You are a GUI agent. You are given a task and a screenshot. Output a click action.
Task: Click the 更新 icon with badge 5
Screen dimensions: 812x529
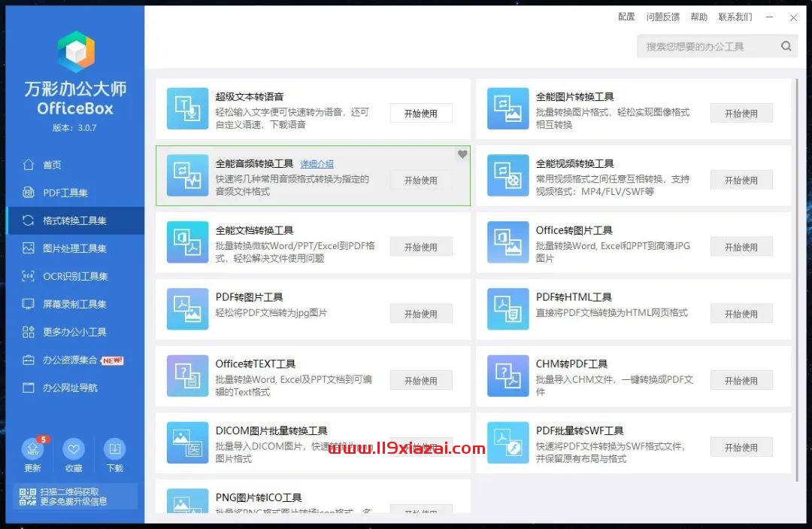click(33, 448)
